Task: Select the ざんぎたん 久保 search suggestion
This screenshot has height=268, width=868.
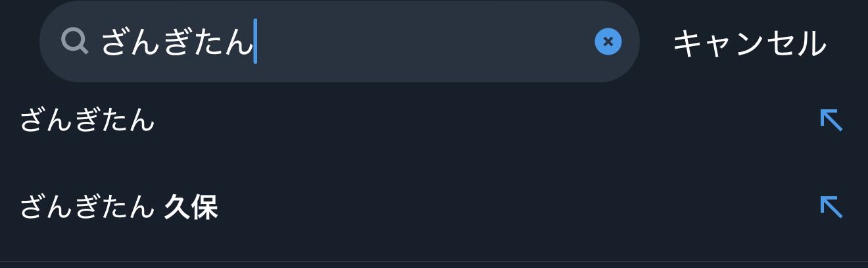Action: tap(118, 208)
